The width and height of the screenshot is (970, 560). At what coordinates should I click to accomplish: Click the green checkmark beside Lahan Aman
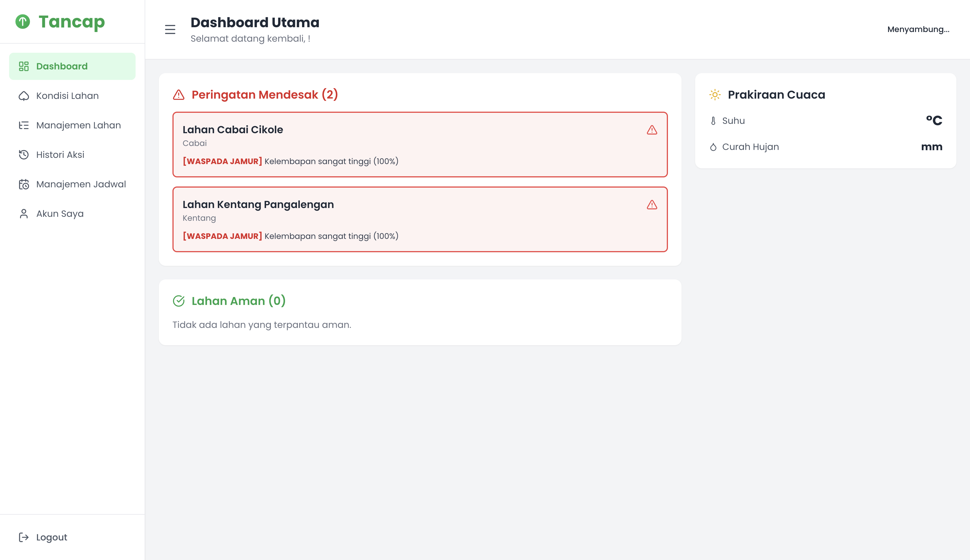point(179,301)
